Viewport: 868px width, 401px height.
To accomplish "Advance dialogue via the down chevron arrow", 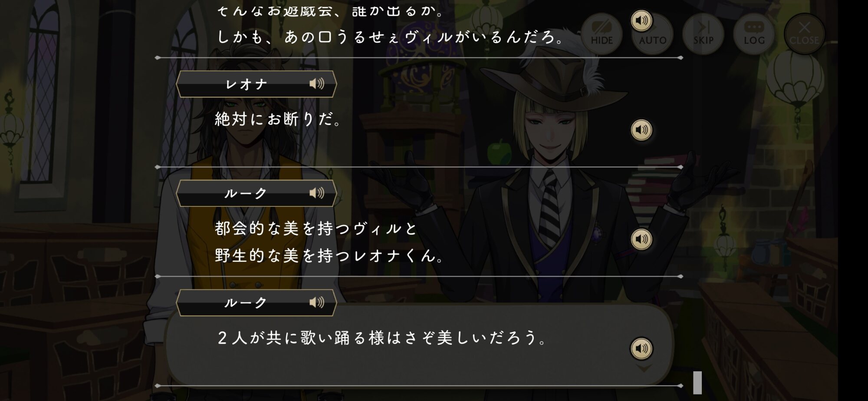I will [644, 368].
